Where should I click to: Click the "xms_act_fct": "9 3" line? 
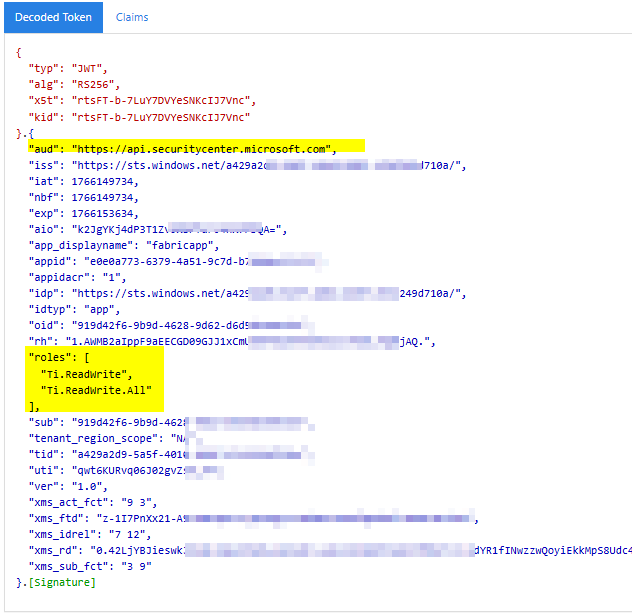coord(93,503)
